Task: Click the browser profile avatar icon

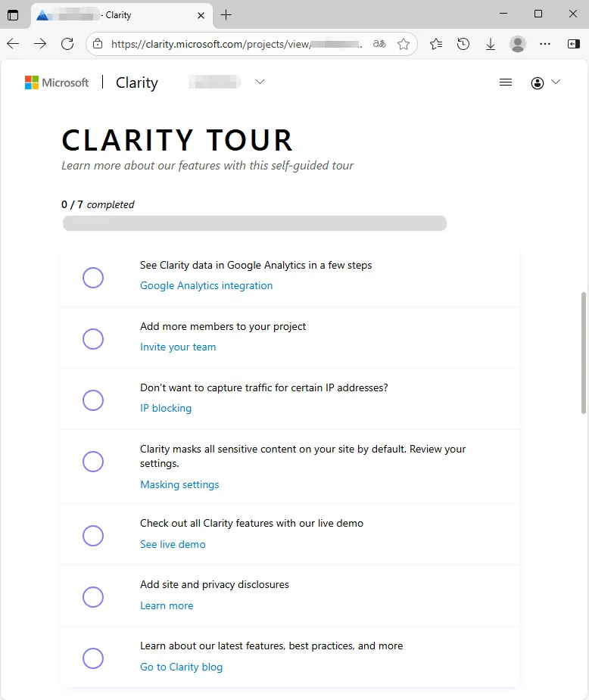Action: [518, 44]
